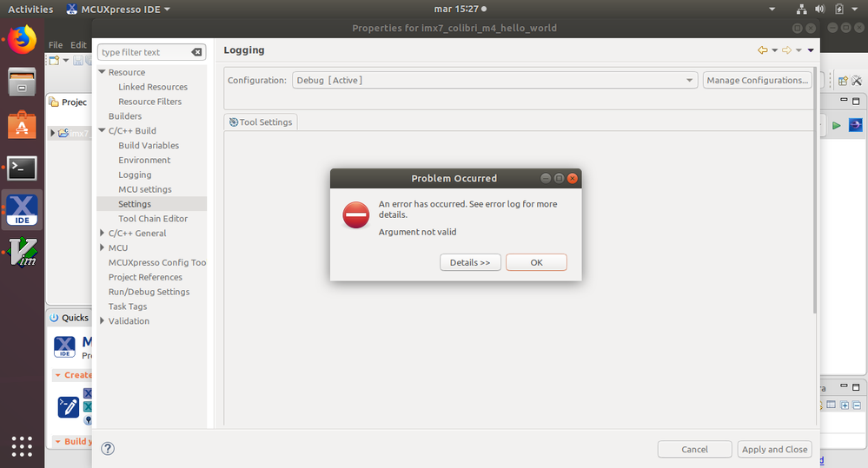Go forward with the yellow right arrow
Screen dimensions: 868x468
(x=786, y=49)
